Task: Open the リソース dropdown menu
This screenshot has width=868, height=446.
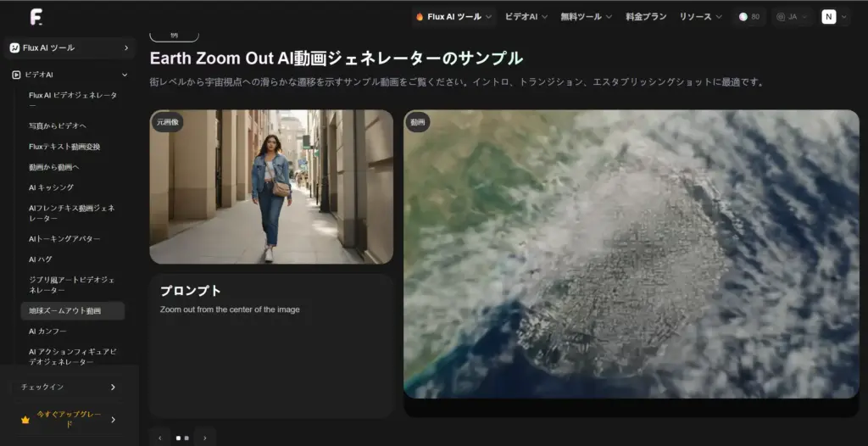Action: click(701, 17)
